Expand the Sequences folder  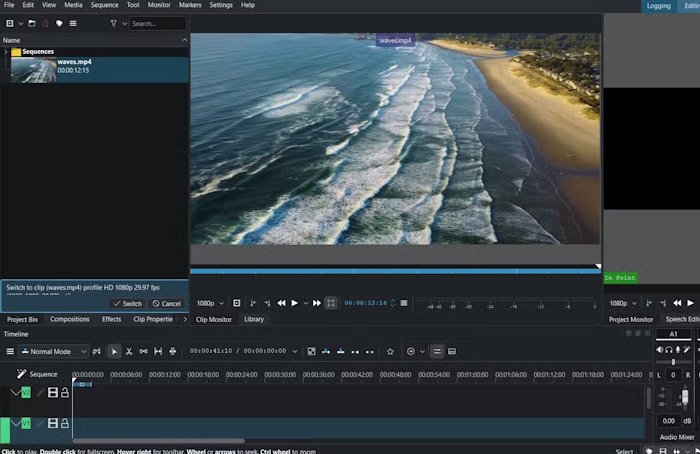coord(5,52)
